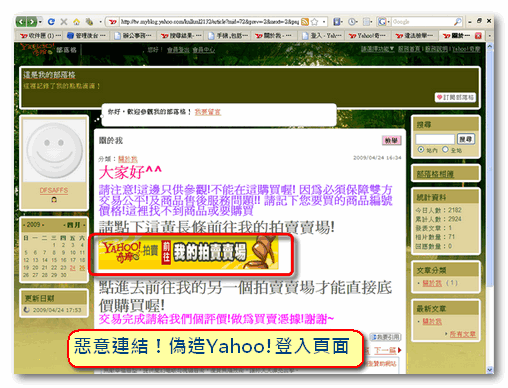Switch to the 搜尋結果 tab
Screen dimensions: 508x388
(180, 35)
